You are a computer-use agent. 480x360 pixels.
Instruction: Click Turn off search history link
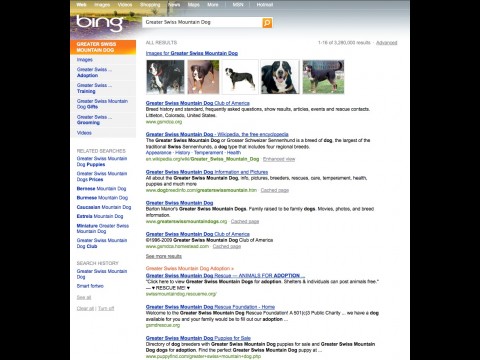pyautogui.click(x=106, y=308)
